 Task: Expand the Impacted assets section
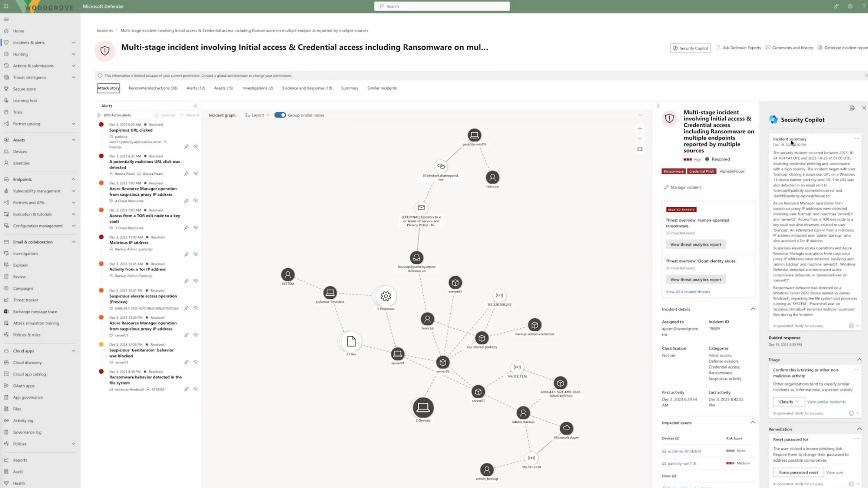pyautogui.click(x=752, y=422)
